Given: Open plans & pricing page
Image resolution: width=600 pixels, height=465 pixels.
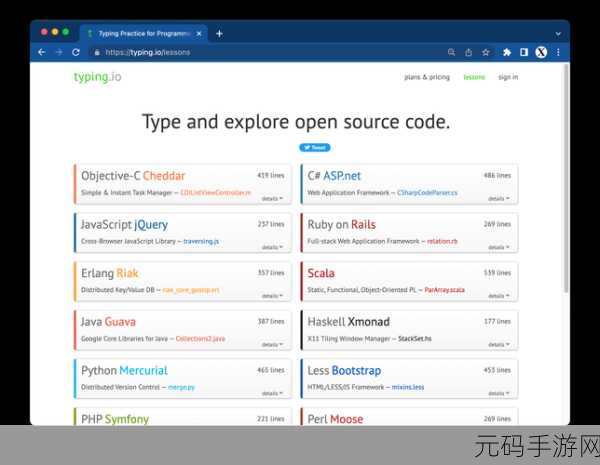Looking at the screenshot, I should point(427,77).
